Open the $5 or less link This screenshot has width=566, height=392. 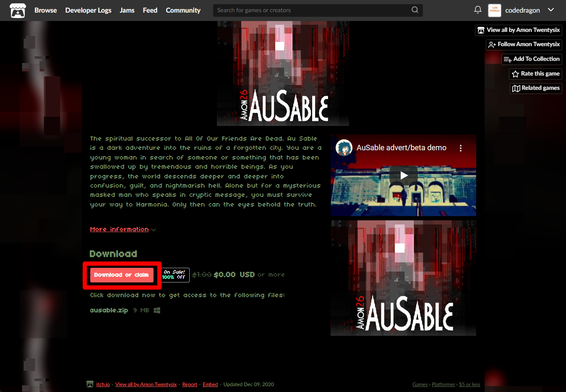tap(469, 384)
